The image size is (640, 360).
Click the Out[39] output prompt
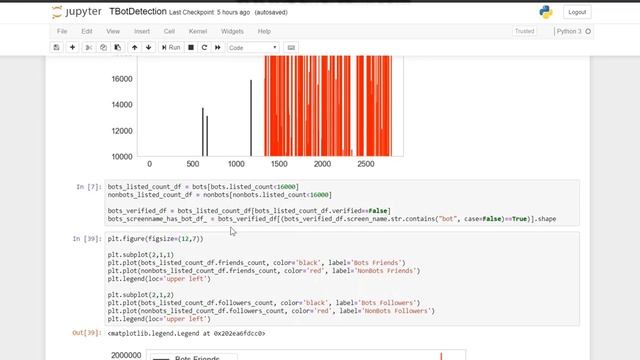(x=87, y=333)
